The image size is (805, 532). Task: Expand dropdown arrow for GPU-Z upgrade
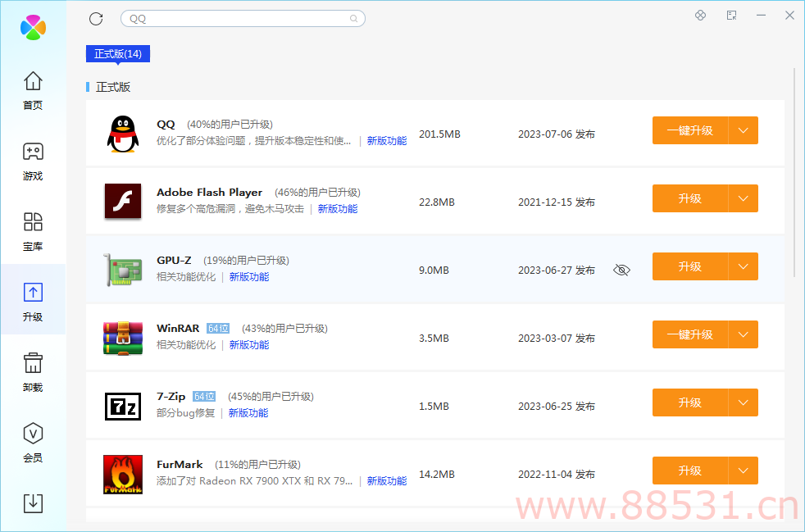[743, 266]
